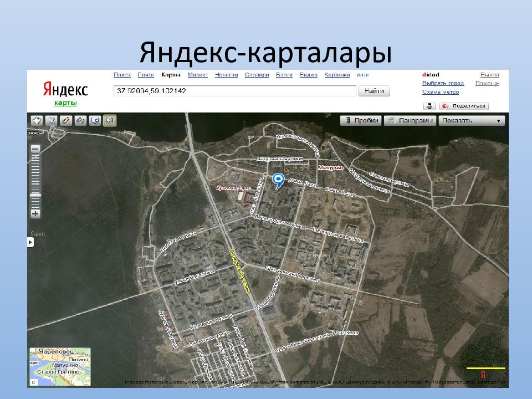This screenshot has width=532, height=399.
Task: Click the coordinates search input field
Action: [x=235, y=91]
